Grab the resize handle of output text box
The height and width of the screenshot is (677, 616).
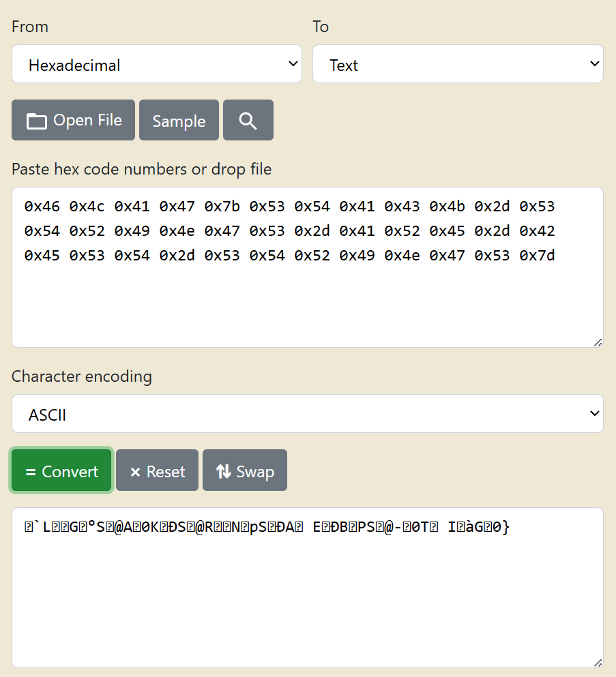coord(598,662)
